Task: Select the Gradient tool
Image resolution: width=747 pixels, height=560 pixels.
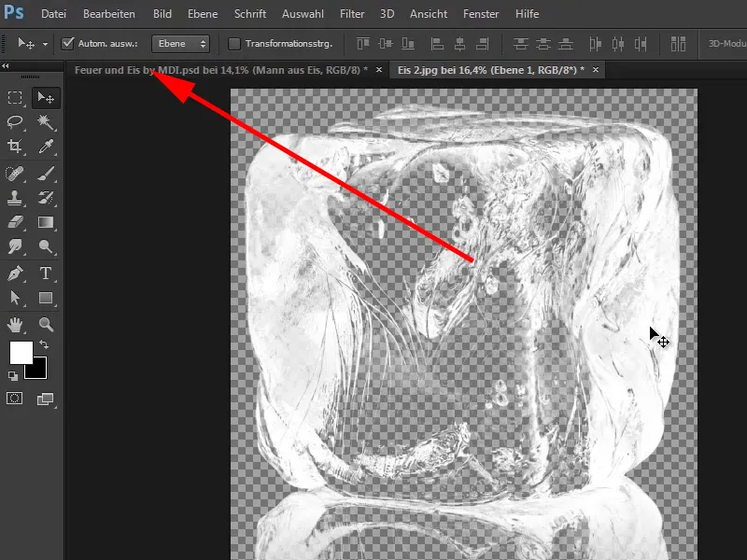Action: point(46,222)
